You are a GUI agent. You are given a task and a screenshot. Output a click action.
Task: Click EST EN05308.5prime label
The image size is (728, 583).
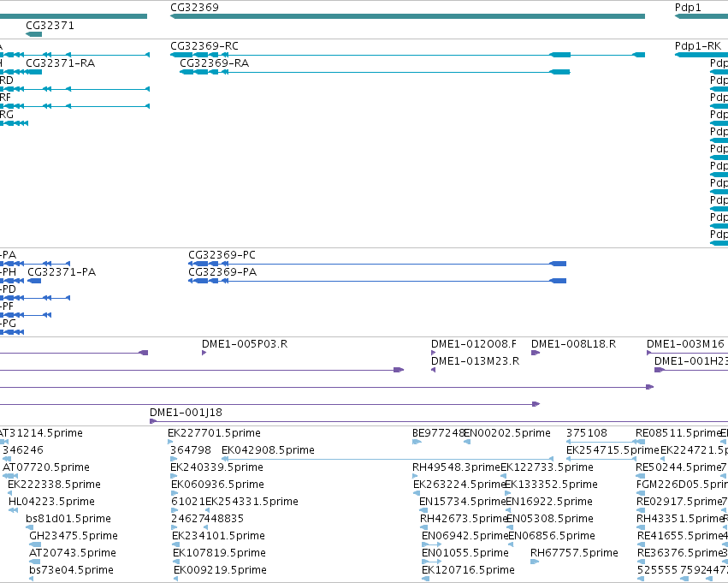click(x=550, y=519)
